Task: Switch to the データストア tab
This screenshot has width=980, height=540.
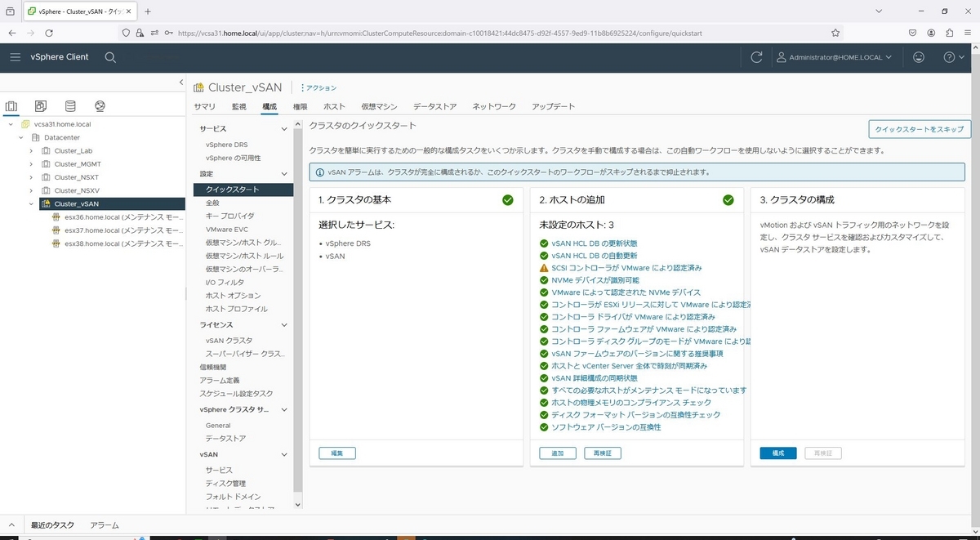Action: coord(434,107)
